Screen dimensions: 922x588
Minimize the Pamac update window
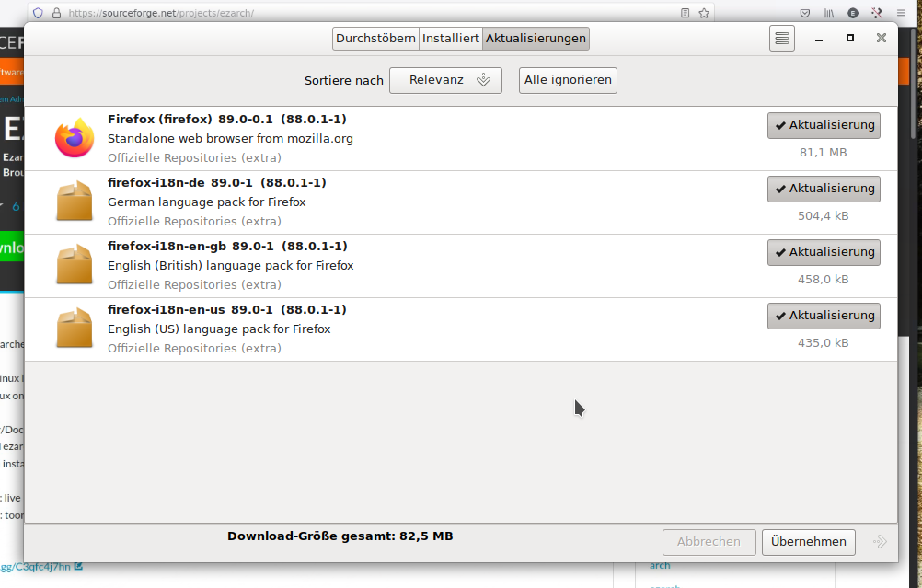coord(819,39)
